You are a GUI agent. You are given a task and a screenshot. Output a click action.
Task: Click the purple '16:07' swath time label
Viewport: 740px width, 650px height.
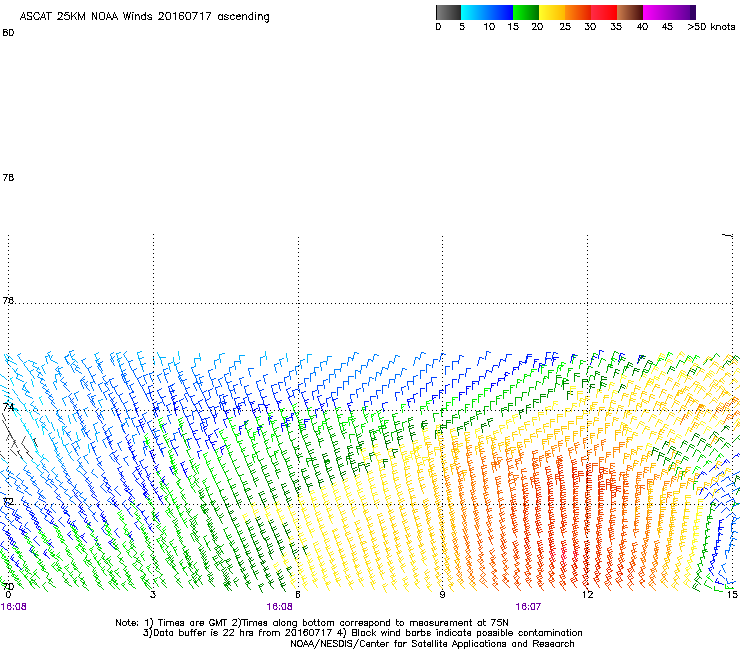pyautogui.click(x=528, y=607)
